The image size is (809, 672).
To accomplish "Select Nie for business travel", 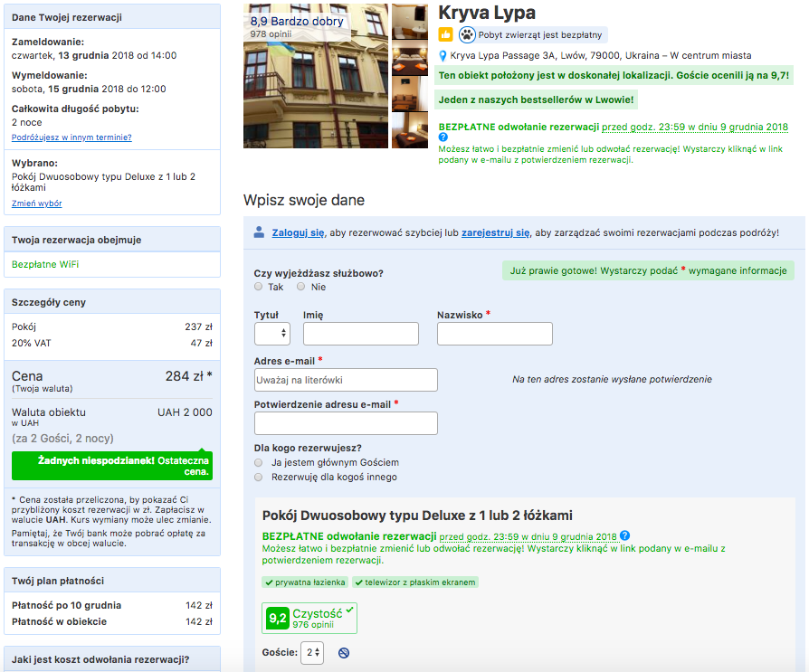I will pyautogui.click(x=300, y=287).
